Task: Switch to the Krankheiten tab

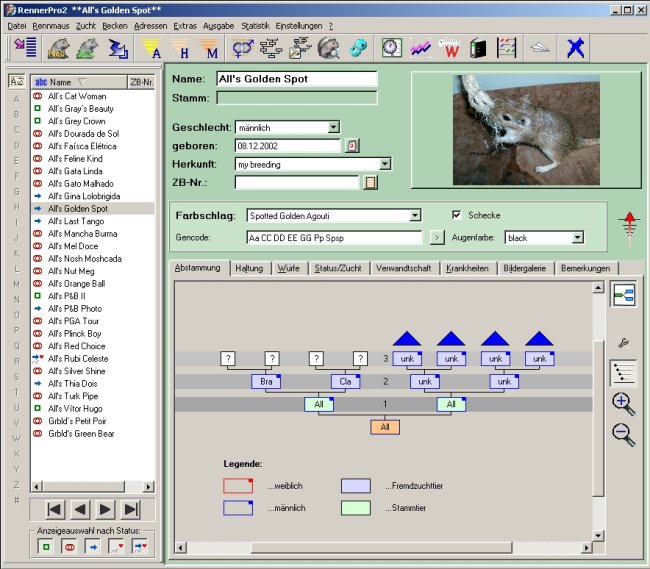Action: [467, 268]
